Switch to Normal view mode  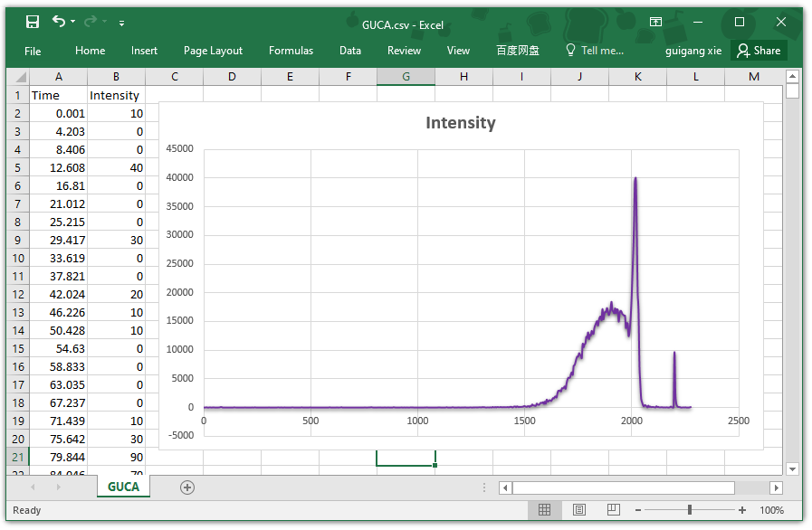(544, 510)
